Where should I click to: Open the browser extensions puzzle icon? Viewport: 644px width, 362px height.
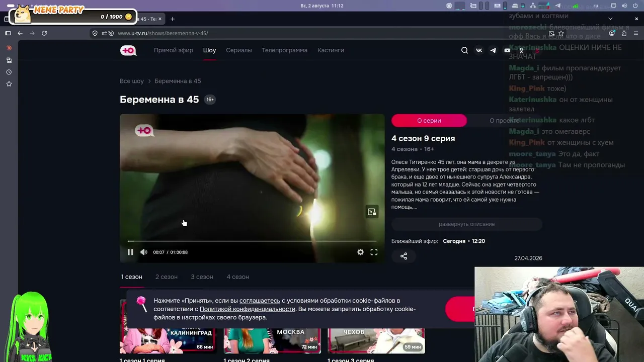pyautogui.click(x=624, y=33)
